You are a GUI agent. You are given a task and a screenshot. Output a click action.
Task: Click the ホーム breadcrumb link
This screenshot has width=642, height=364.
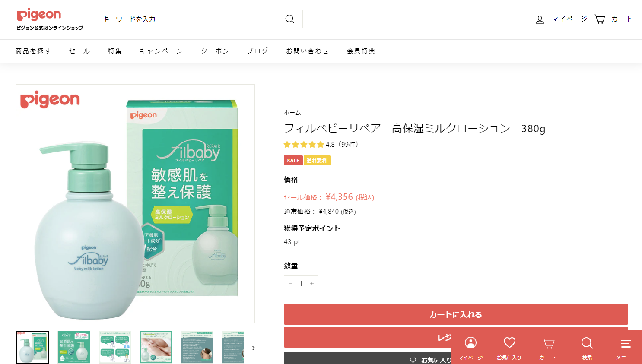(292, 113)
